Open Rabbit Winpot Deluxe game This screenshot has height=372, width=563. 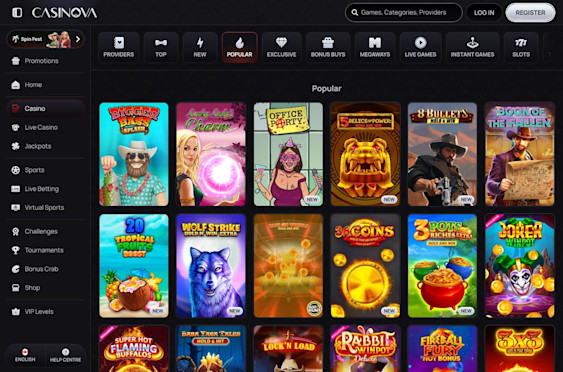tap(365, 349)
